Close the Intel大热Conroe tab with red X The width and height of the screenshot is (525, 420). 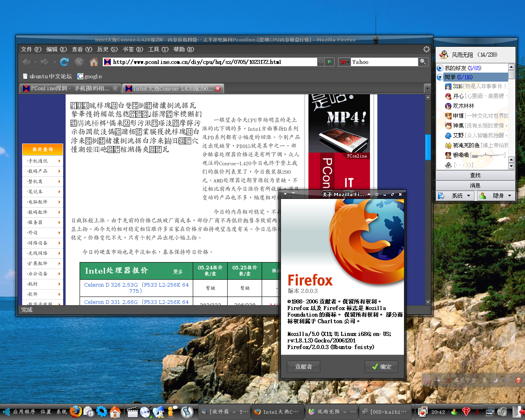[x=218, y=89]
